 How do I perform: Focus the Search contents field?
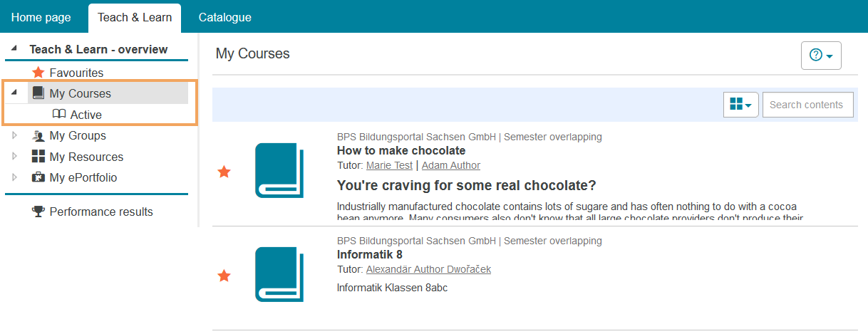pos(807,105)
